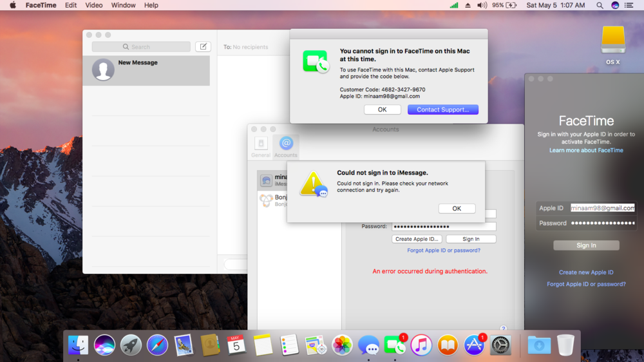Select New Message conversation
Screen dimensions: 644x362
pos(146,70)
